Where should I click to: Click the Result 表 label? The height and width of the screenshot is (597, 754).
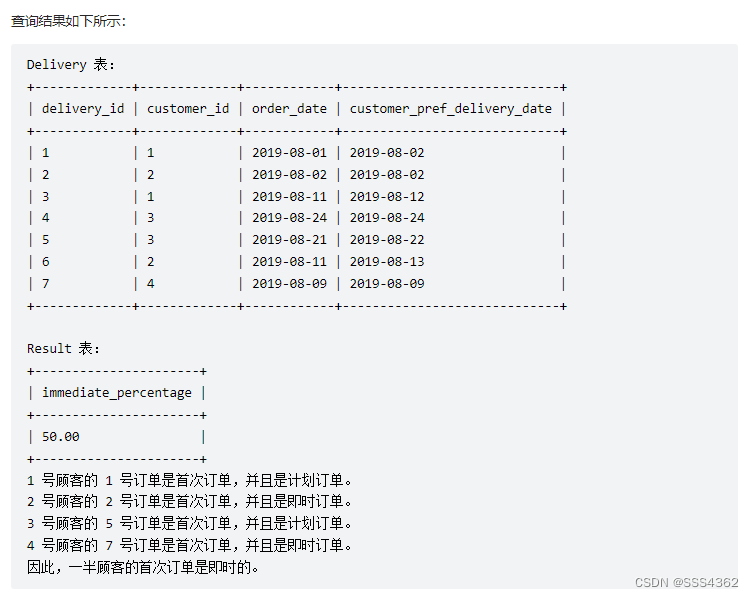tap(63, 348)
